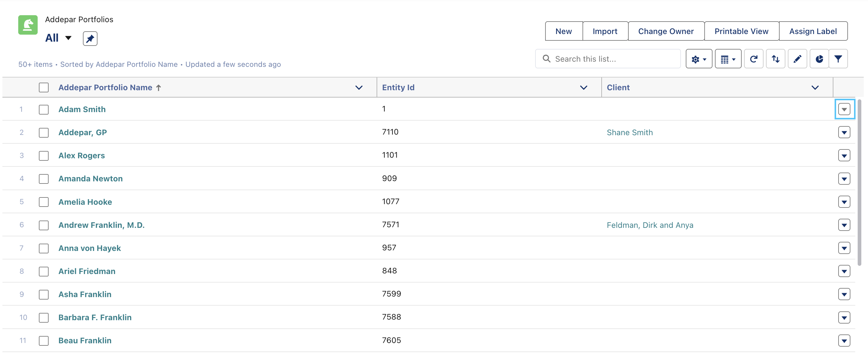Open the Alex Rogers portfolio

pyautogui.click(x=81, y=156)
